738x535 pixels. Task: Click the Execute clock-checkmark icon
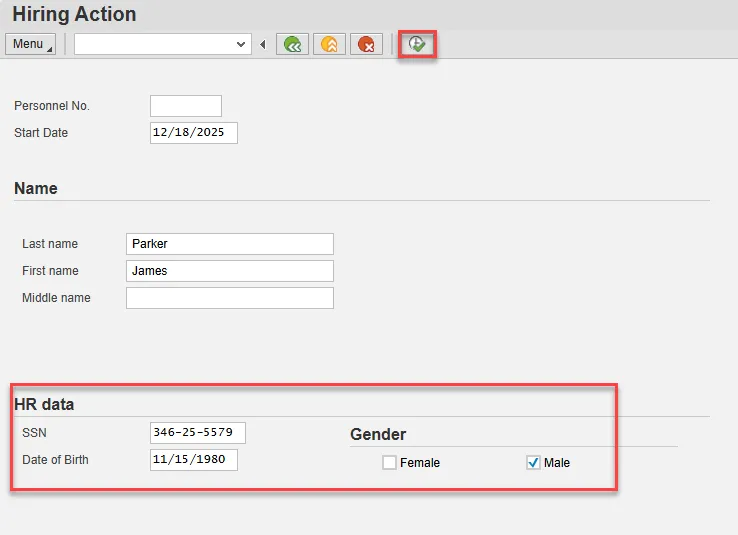(417, 44)
